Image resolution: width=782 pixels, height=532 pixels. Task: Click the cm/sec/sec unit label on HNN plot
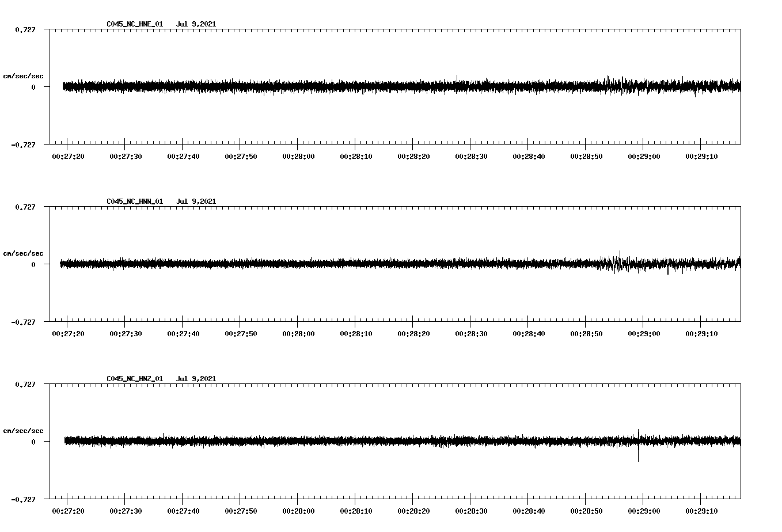coord(24,253)
